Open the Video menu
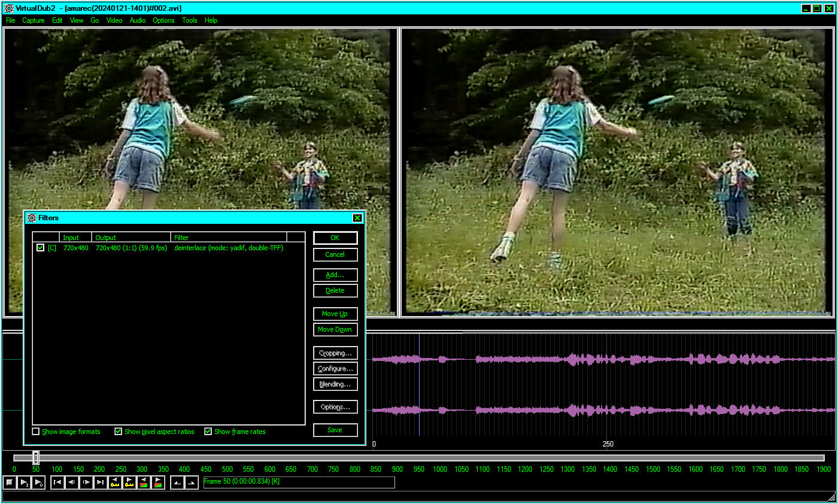This screenshot has width=838, height=504. coord(114,20)
